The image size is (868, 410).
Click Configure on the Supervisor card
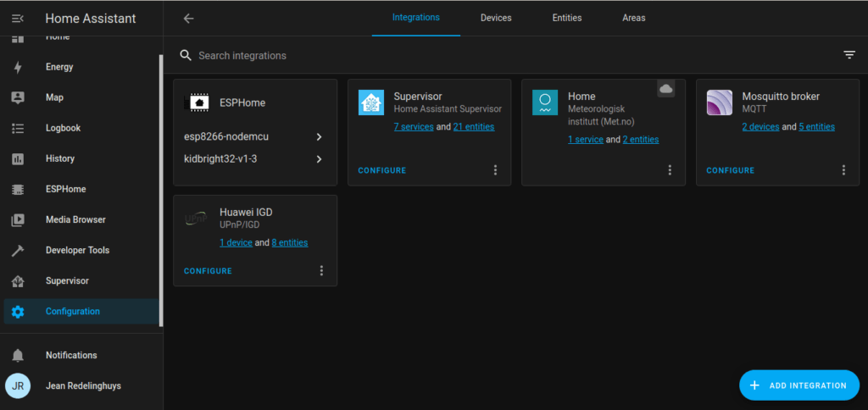[382, 170]
